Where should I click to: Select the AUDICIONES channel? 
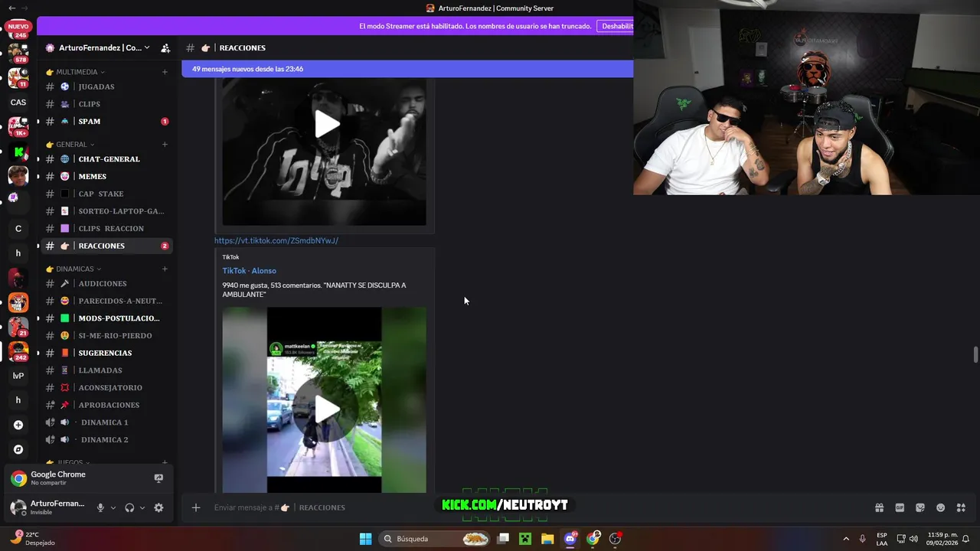(106, 283)
